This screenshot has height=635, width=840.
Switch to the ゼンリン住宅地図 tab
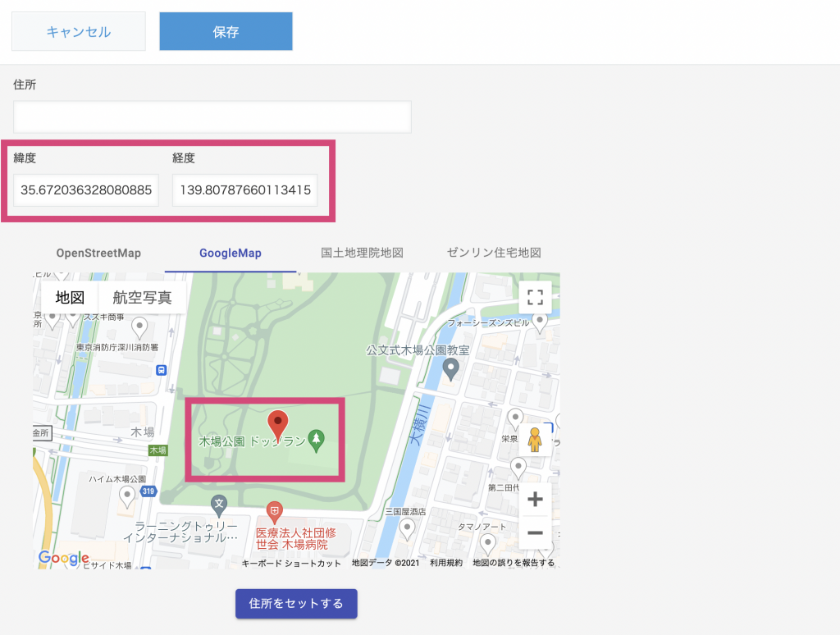pyautogui.click(x=494, y=253)
